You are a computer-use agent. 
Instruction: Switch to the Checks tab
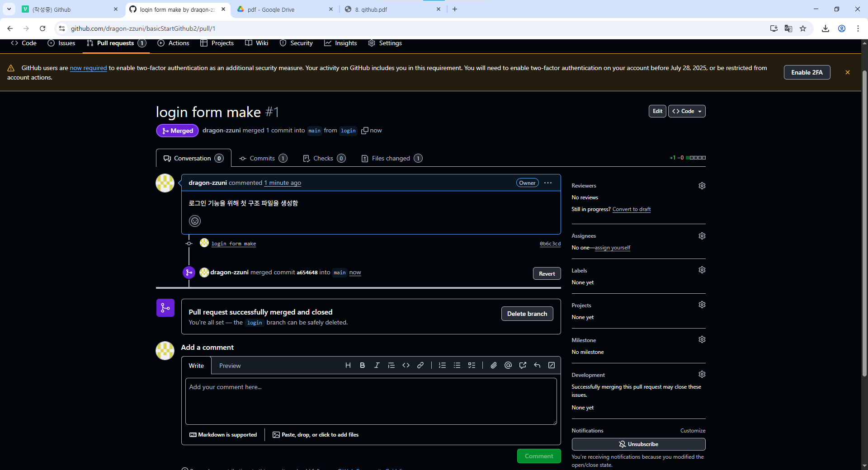[324, 158]
